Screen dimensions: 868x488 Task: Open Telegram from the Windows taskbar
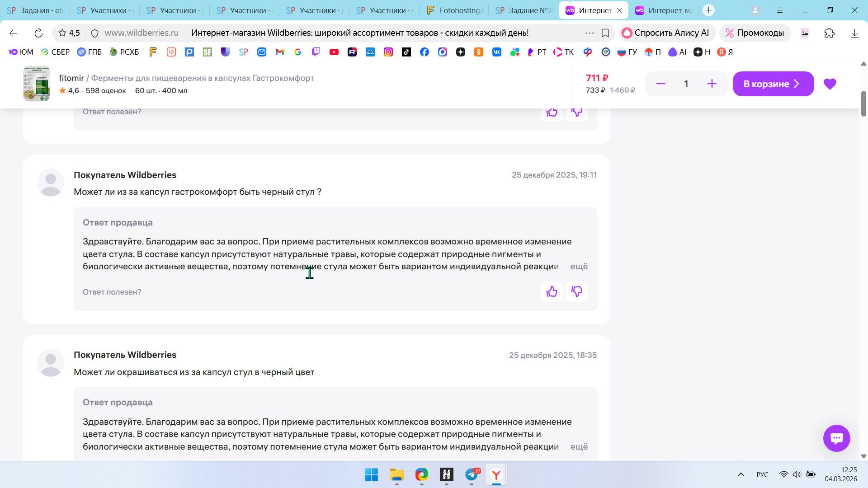tap(471, 475)
